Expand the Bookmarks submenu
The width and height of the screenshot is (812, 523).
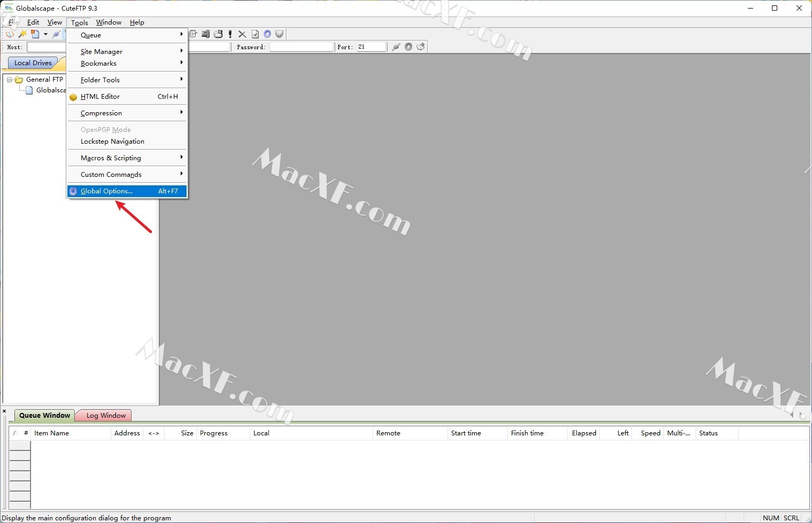(127, 64)
